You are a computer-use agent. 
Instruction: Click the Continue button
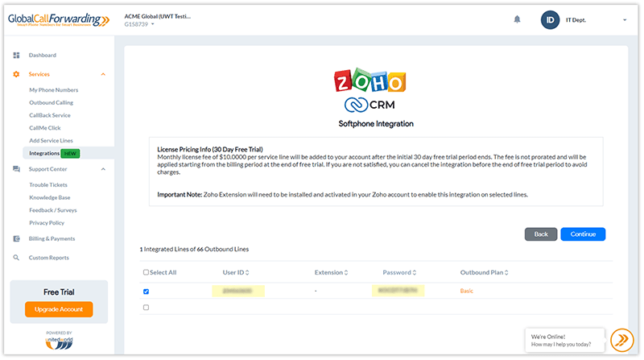pyautogui.click(x=583, y=234)
